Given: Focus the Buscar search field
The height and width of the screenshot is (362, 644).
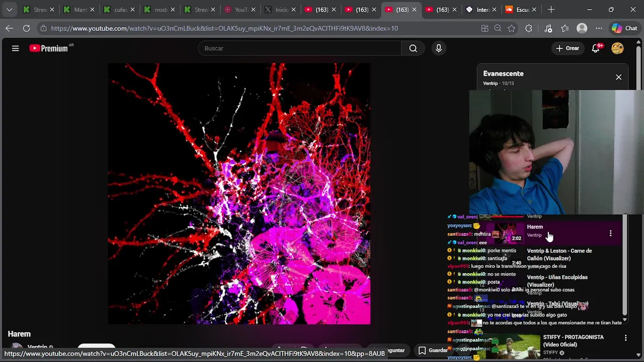Looking at the screenshot, I should coord(300,48).
